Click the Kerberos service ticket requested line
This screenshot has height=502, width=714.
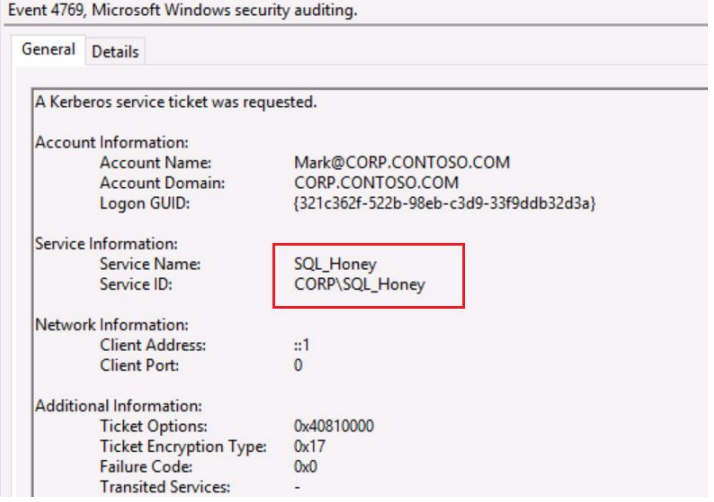pyautogui.click(x=176, y=102)
